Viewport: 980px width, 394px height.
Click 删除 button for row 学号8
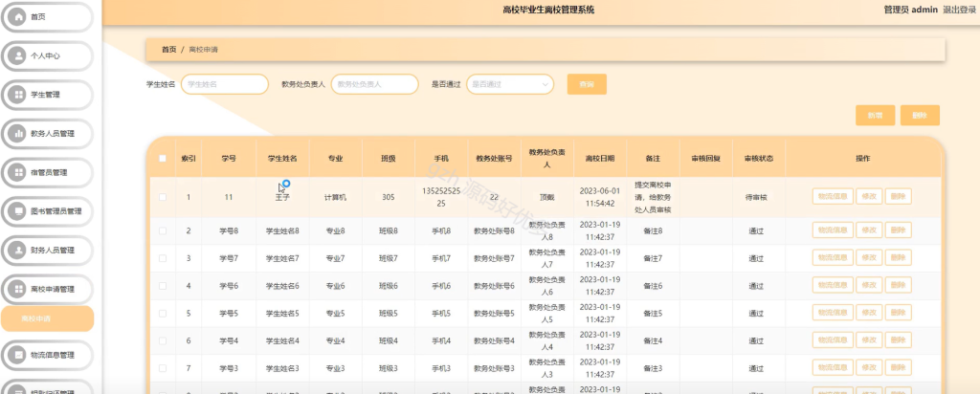pyautogui.click(x=898, y=230)
